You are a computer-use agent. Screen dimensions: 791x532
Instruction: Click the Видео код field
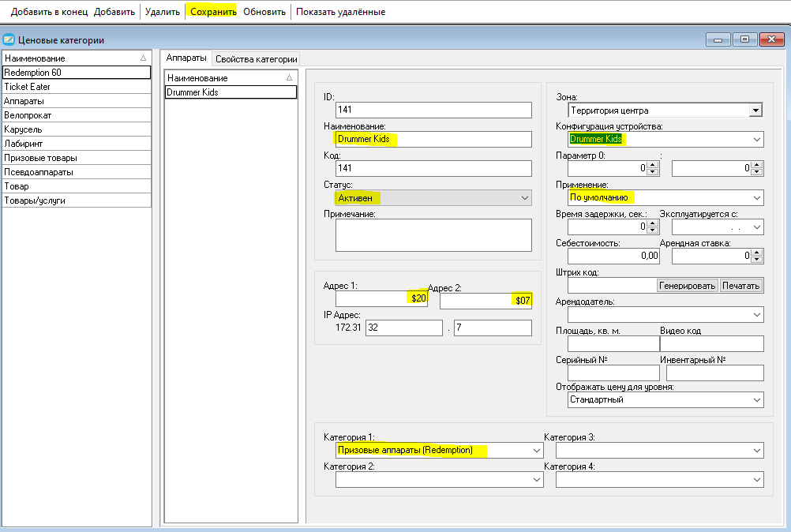pyautogui.click(x=712, y=344)
